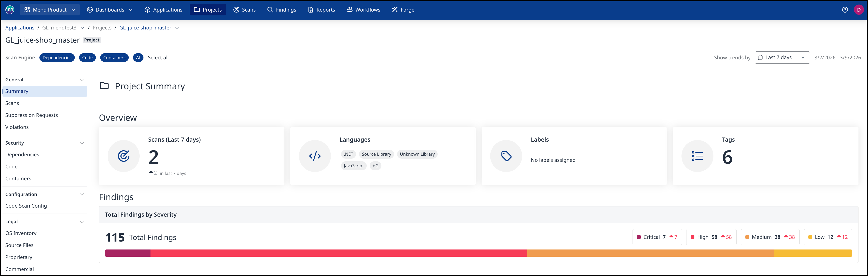Image resolution: width=868 pixels, height=276 pixels.
Task: Click the Project Summary folder icon
Action: click(x=104, y=86)
